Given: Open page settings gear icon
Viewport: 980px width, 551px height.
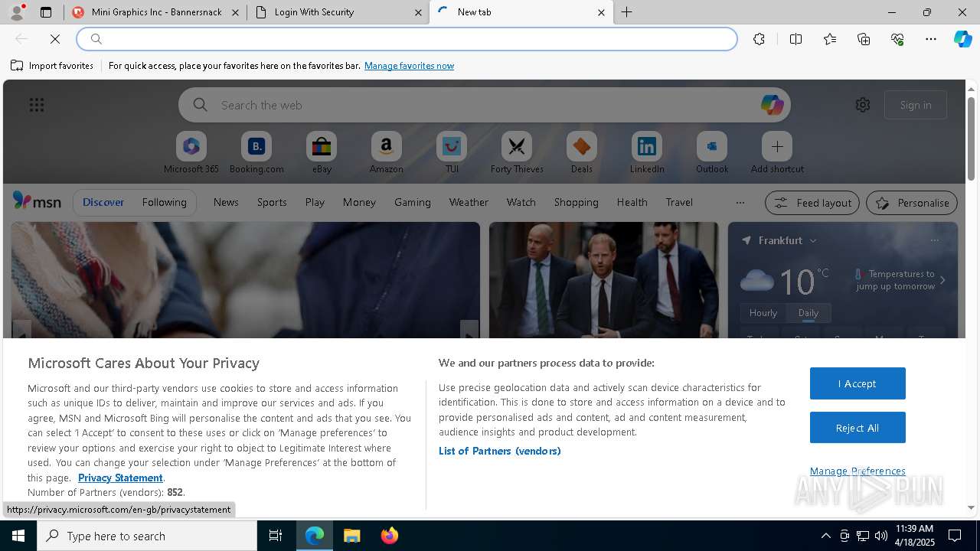Looking at the screenshot, I should click(x=863, y=105).
